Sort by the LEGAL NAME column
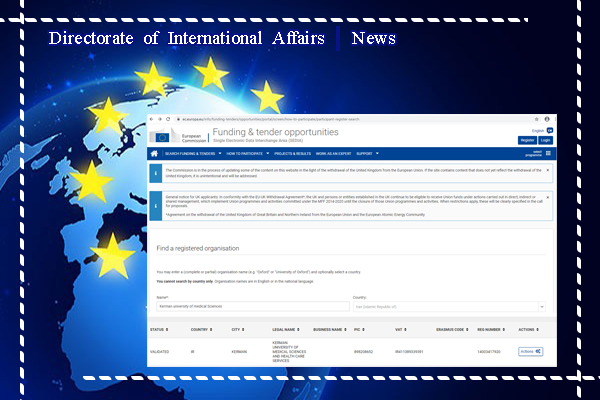 pos(286,330)
